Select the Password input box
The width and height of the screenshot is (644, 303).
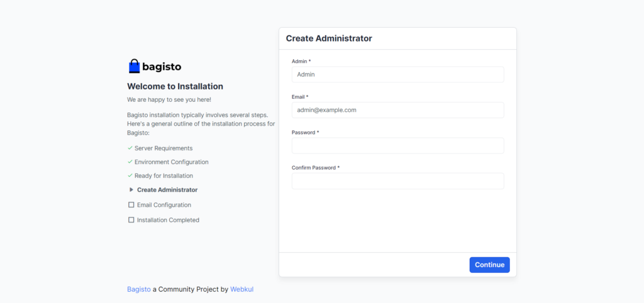pos(397,146)
